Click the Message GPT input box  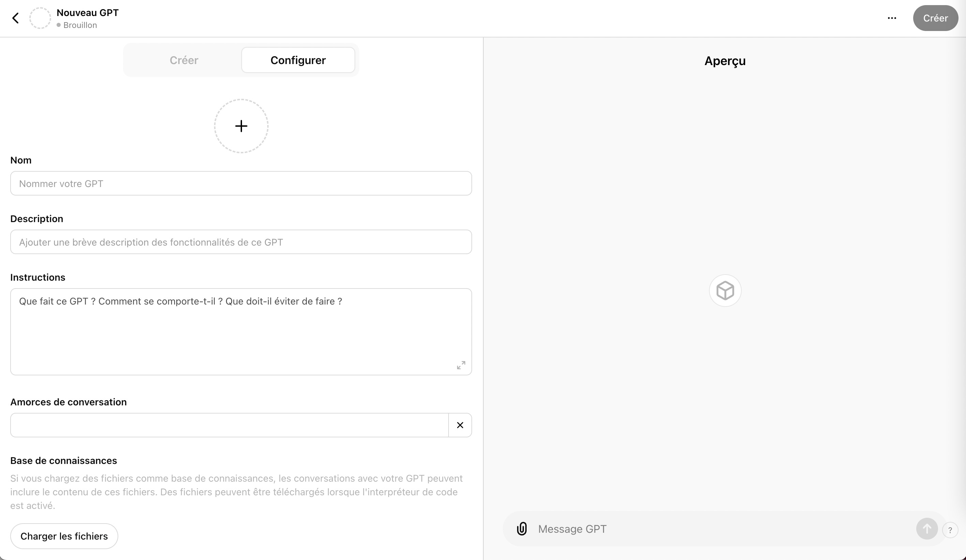point(721,529)
